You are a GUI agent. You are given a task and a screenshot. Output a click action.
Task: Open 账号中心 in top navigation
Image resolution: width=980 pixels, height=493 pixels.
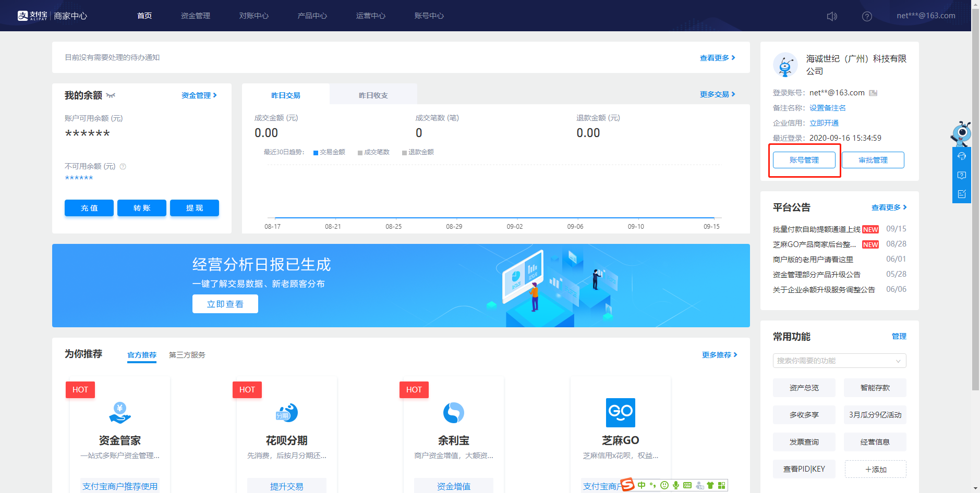click(x=429, y=16)
